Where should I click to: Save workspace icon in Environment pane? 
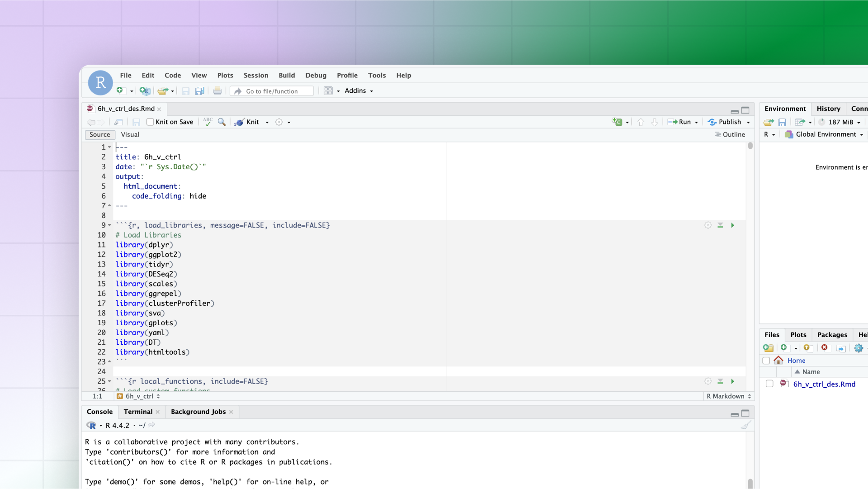pos(782,122)
